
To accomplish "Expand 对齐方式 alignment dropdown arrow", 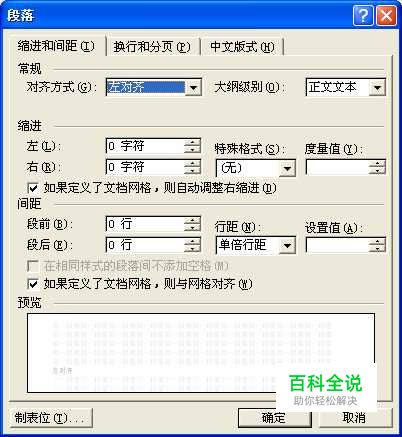I will [193, 88].
